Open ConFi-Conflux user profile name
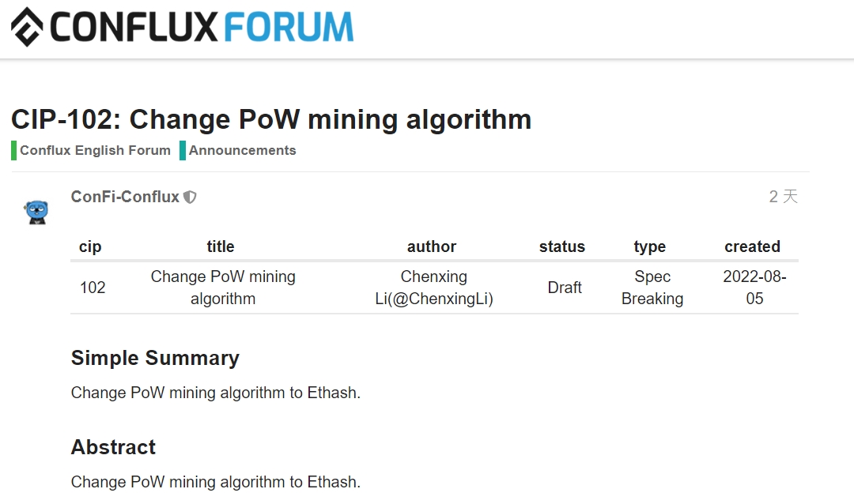This screenshot has height=504, width=854. [x=125, y=197]
